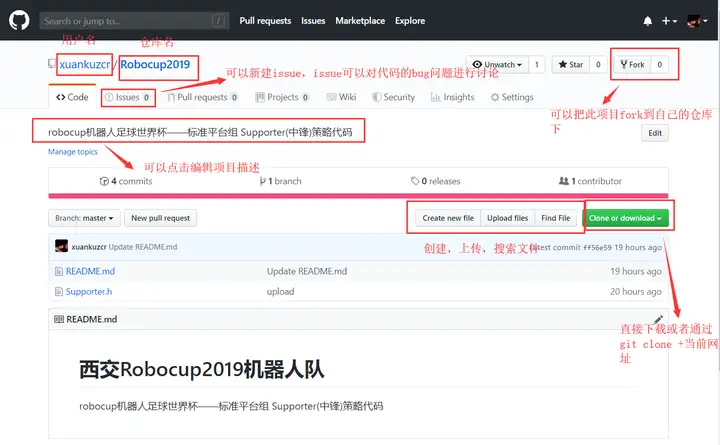Viewport: 720px width, 445px height.
Task: View the 4 commits history
Action: 126,181
